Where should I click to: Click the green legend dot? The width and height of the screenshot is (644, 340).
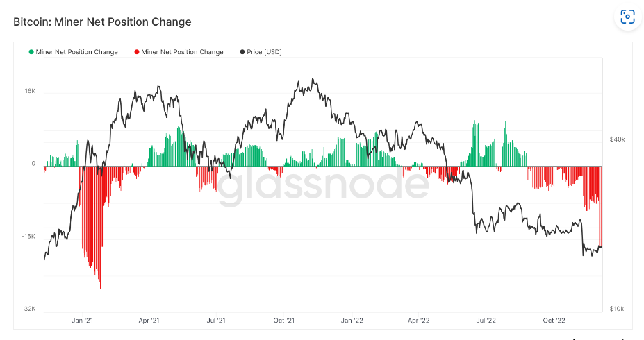coord(31,52)
